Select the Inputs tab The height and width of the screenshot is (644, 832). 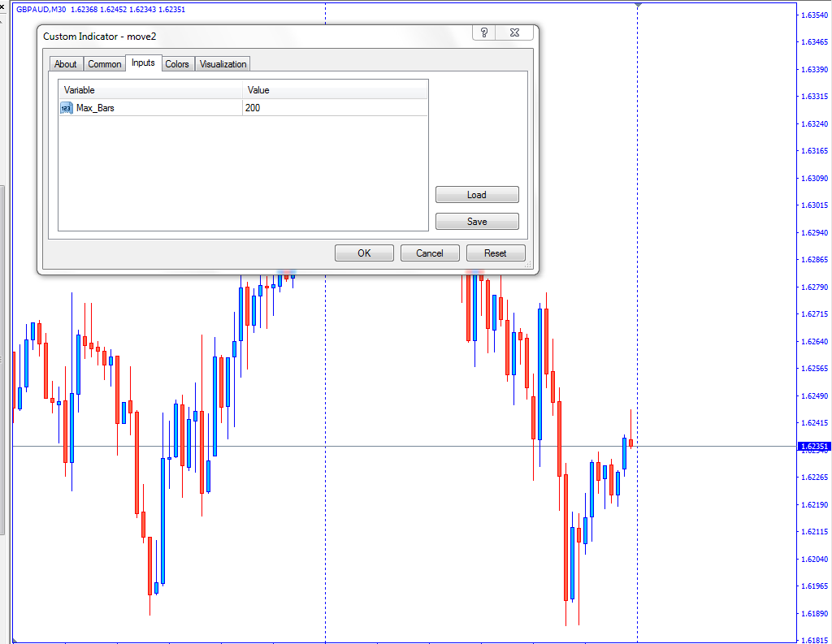point(143,63)
